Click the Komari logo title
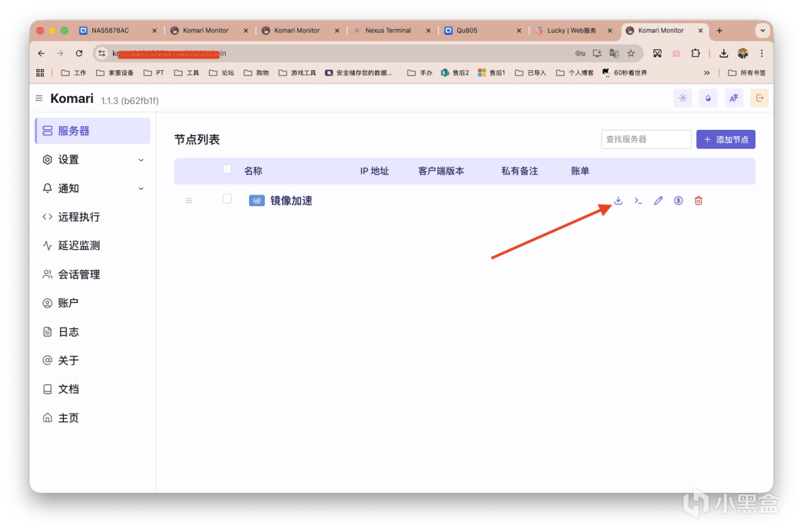The image size is (803, 532). tap(72, 98)
